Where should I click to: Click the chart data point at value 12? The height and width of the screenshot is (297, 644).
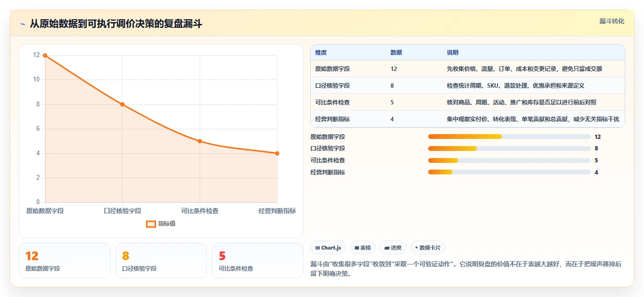(45, 56)
